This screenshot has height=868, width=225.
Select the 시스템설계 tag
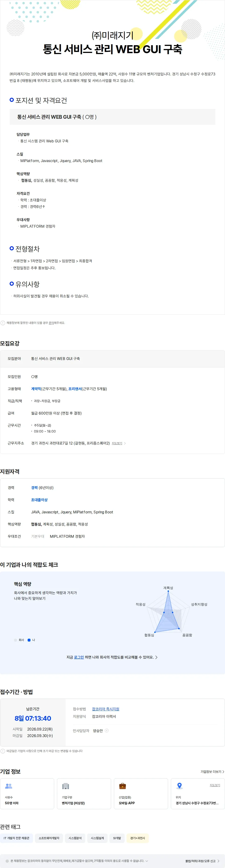[x=97, y=838]
